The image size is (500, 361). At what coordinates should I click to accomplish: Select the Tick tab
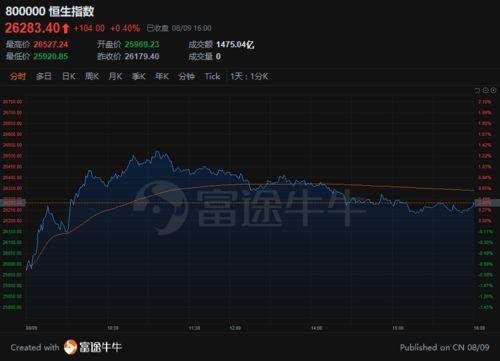[x=212, y=76]
